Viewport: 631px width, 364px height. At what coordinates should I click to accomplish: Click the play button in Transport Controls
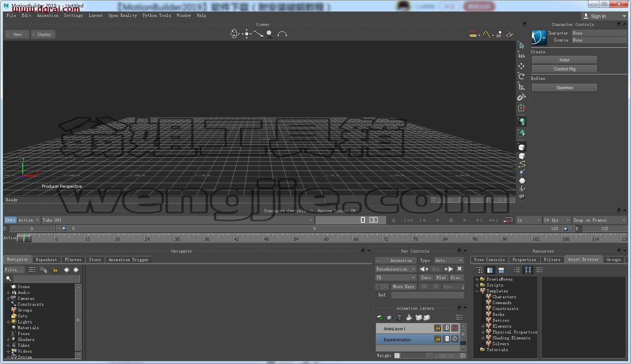point(465,220)
